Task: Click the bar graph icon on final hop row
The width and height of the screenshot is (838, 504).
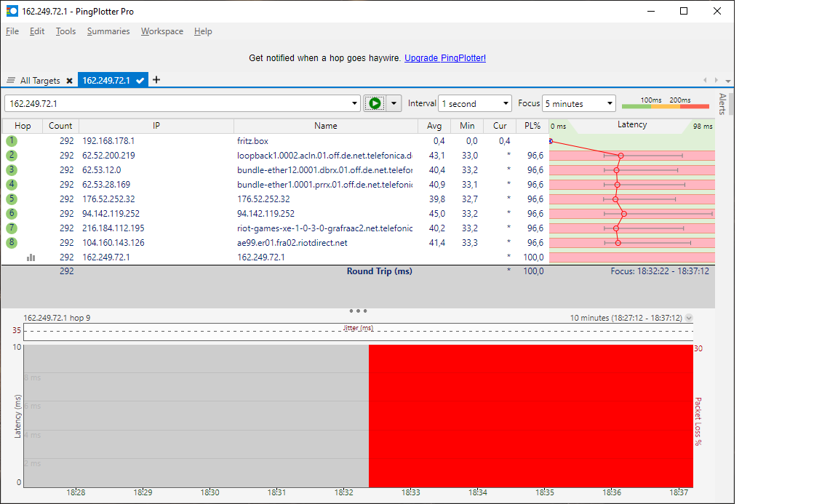Action: click(x=31, y=257)
